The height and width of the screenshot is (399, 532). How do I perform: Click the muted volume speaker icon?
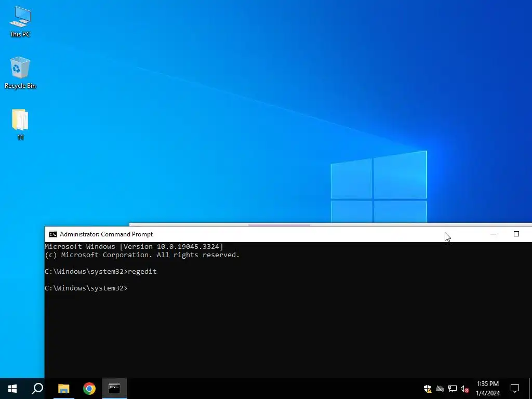click(x=464, y=389)
